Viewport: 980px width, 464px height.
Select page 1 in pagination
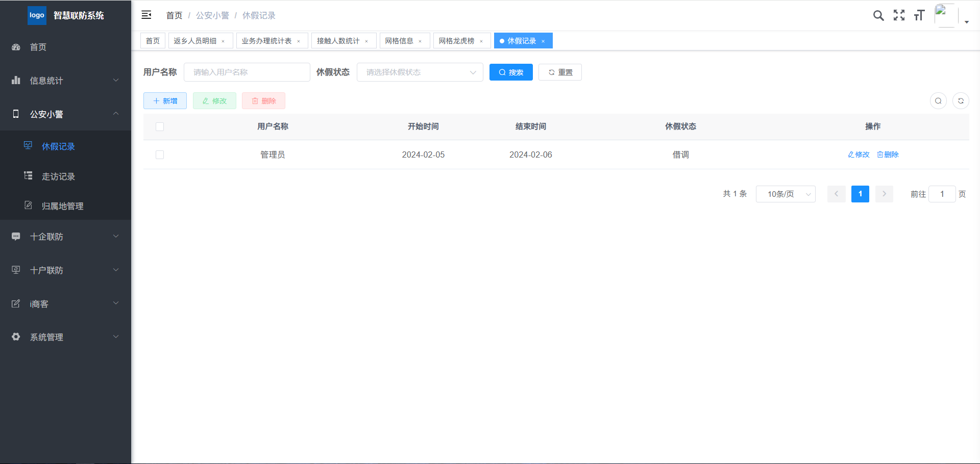(x=860, y=194)
